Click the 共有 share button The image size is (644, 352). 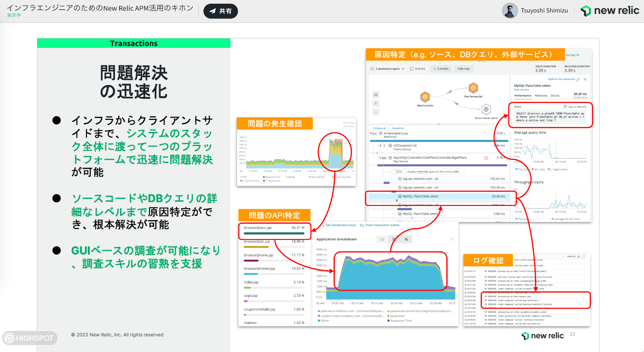coord(220,11)
